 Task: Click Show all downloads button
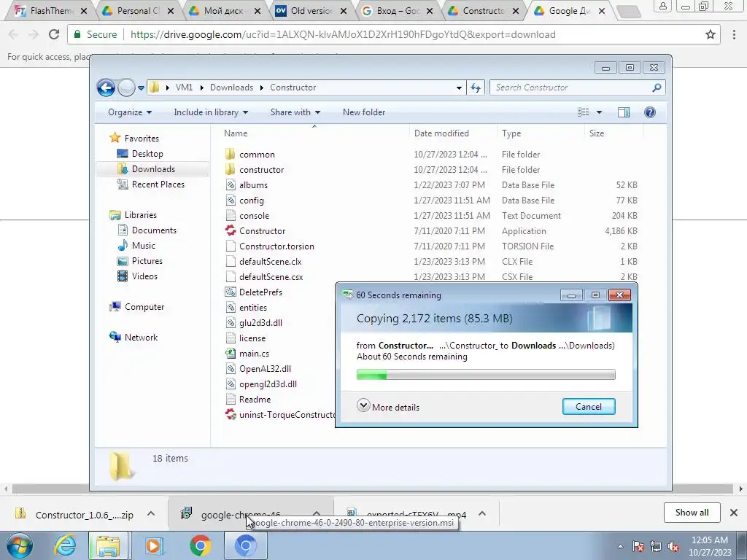coord(692,513)
